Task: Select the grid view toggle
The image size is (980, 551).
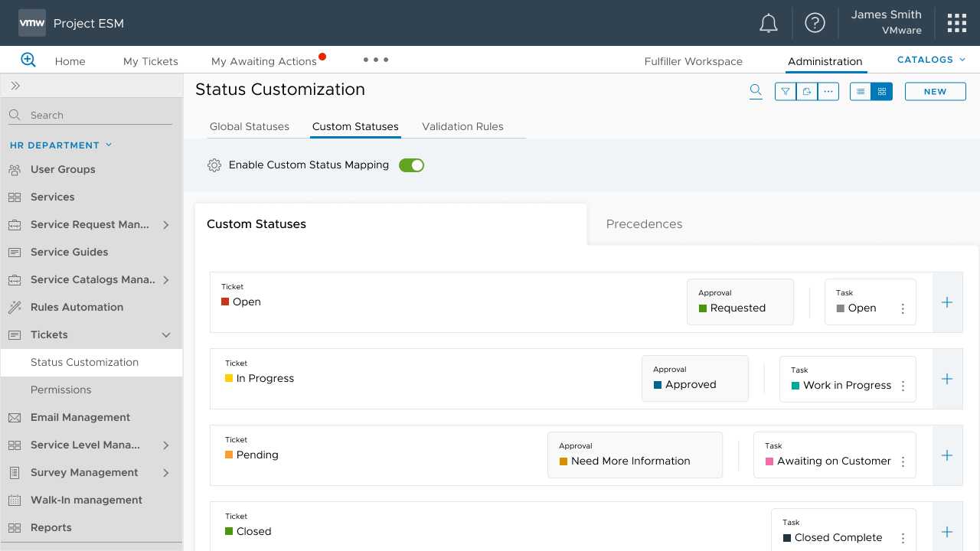Action: point(882,92)
